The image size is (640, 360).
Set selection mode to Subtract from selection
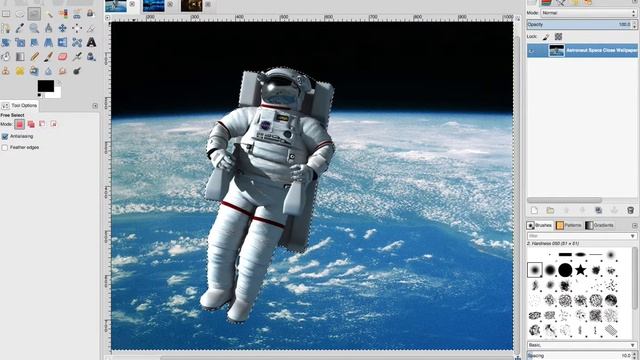pos(42,124)
